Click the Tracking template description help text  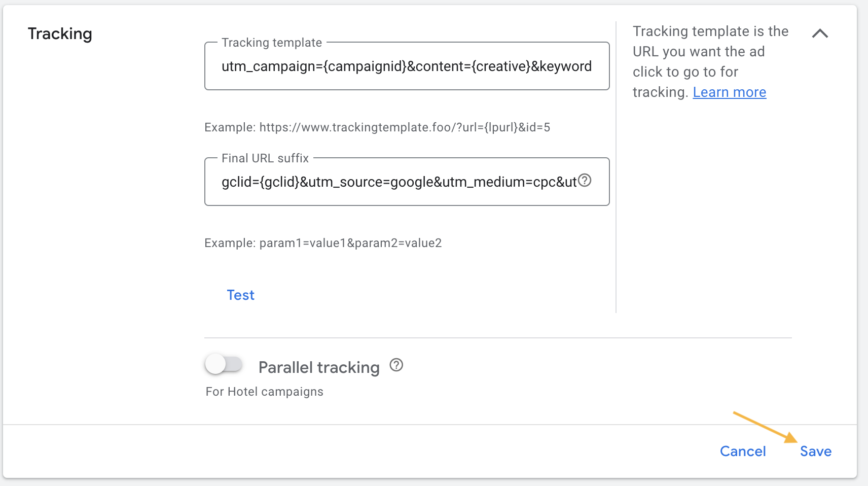(710, 62)
